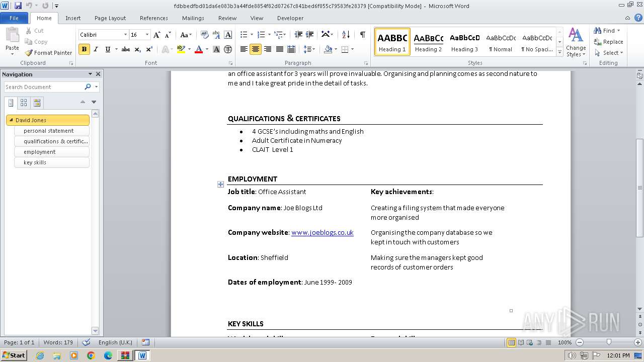644x362 pixels.
Task: Switch to the Review tab
Action: click(227, 18)
